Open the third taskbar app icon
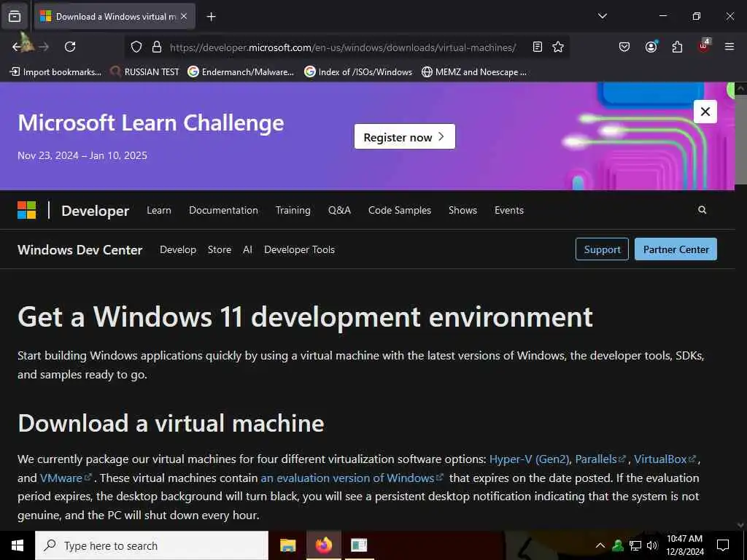The height and width of the screenshot is (560, 747). 359,545
